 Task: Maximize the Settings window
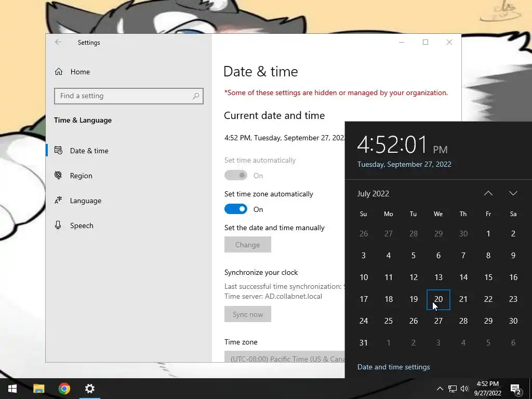click(425, 42)
